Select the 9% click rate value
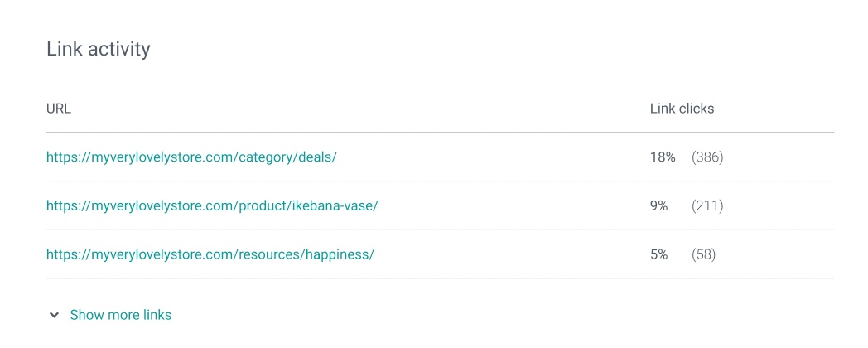868x348 pixels. (x=658, y=206)
